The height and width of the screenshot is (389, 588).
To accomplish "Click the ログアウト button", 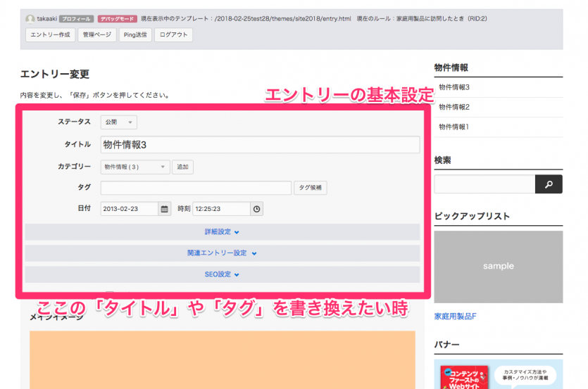I will (x=173, y=35).
